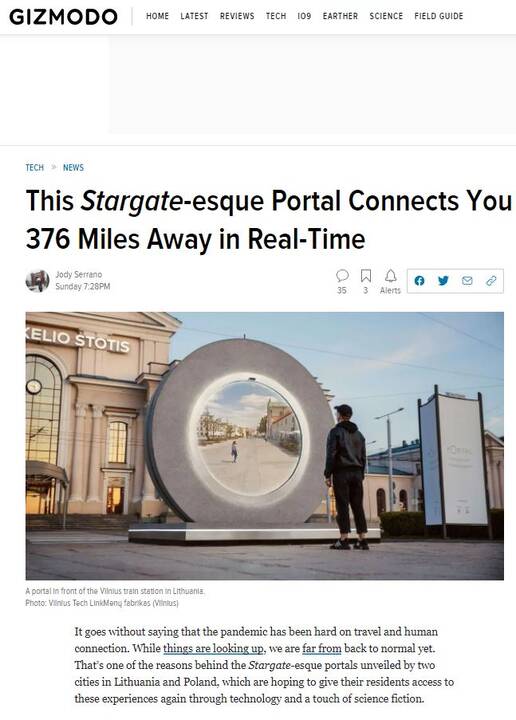Viewport: 516px width, 720px height.
Task: Open the HOME nav item
Action: tap(157, 16)
